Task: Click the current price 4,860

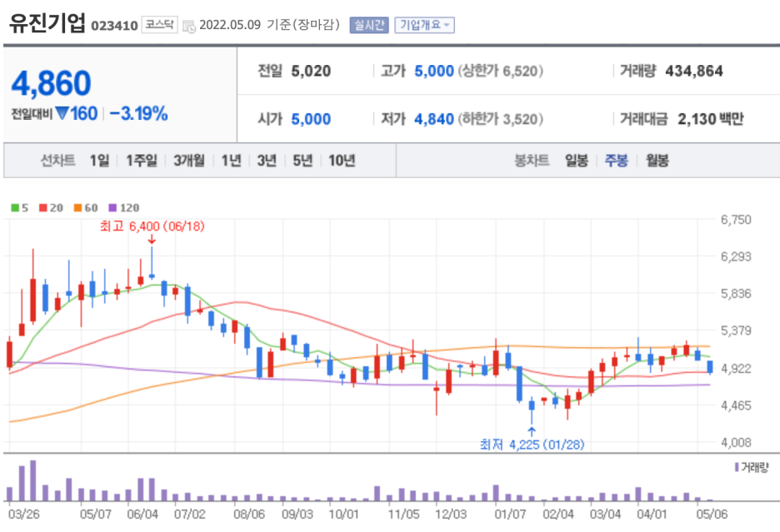Action: pos(51,82)
